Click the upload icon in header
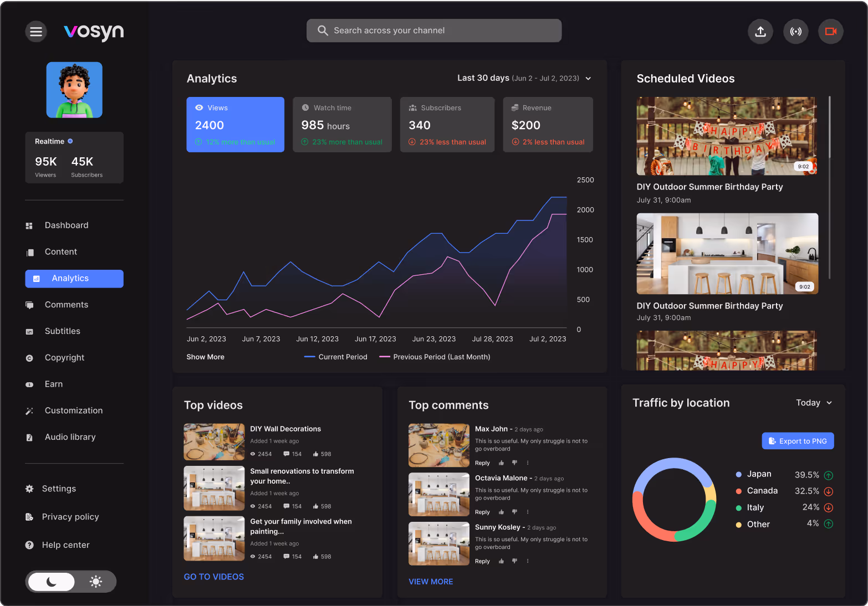The width and height of the screenshot is (868, 606). pyautogui.click(x=760, y=32)
